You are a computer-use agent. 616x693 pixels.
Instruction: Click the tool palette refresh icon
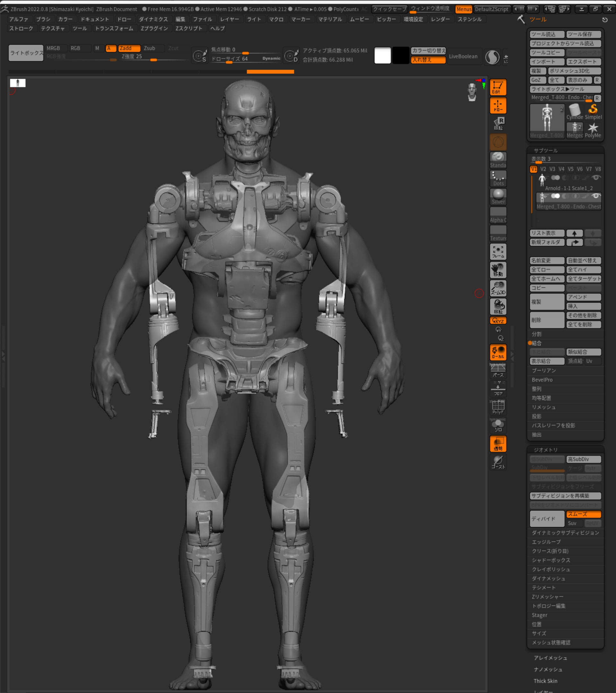tap(604, 20)
